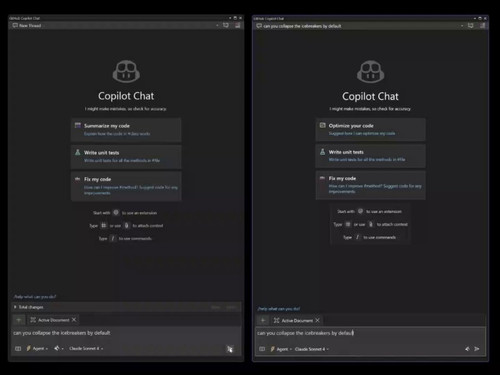Screen dimensions: 500x375
Task: Open thread dropdown arrow in left window header
Action: (217, 25)
